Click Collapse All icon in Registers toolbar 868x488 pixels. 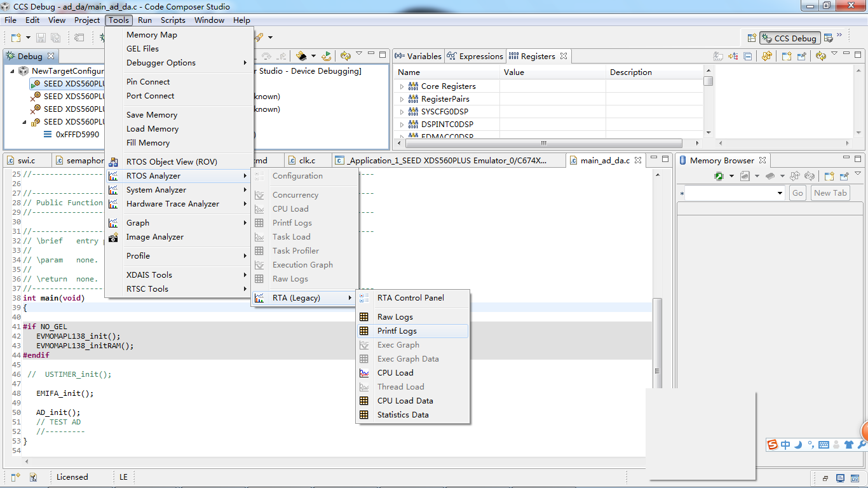[748, 56]
